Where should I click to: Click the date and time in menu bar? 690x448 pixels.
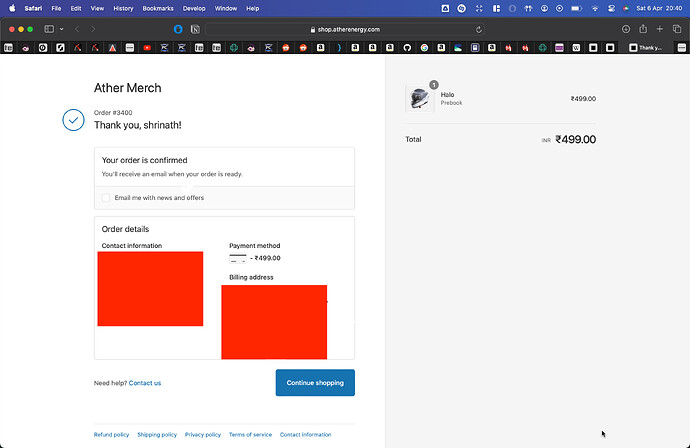point(659,8)
